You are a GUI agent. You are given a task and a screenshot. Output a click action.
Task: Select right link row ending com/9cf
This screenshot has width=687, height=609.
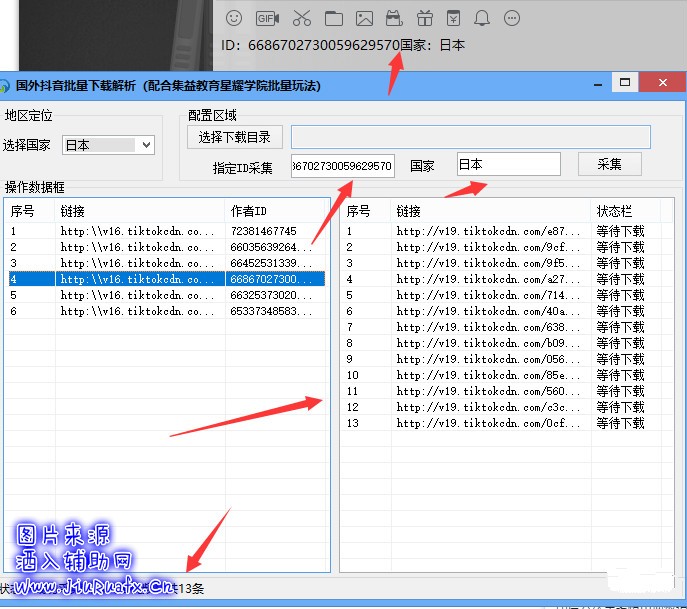(x=506, y=247)
